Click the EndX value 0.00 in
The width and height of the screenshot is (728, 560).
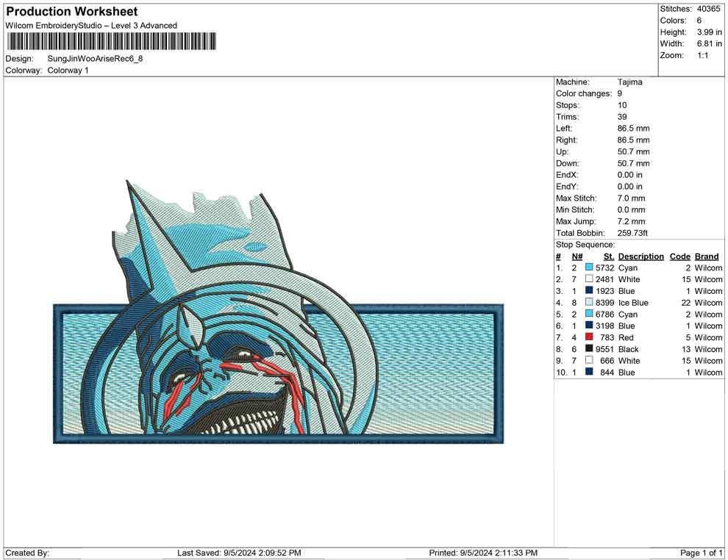[x=630, y=174]
